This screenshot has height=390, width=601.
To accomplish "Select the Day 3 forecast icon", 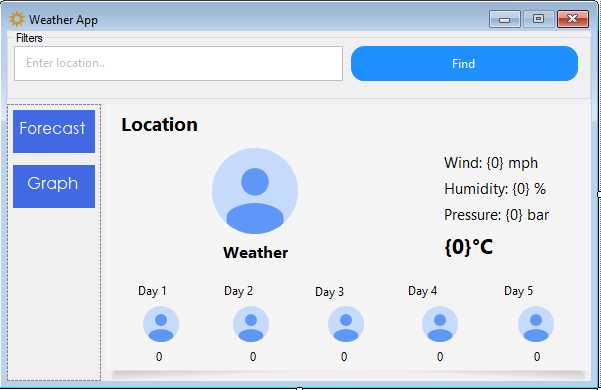I will 346,324.
